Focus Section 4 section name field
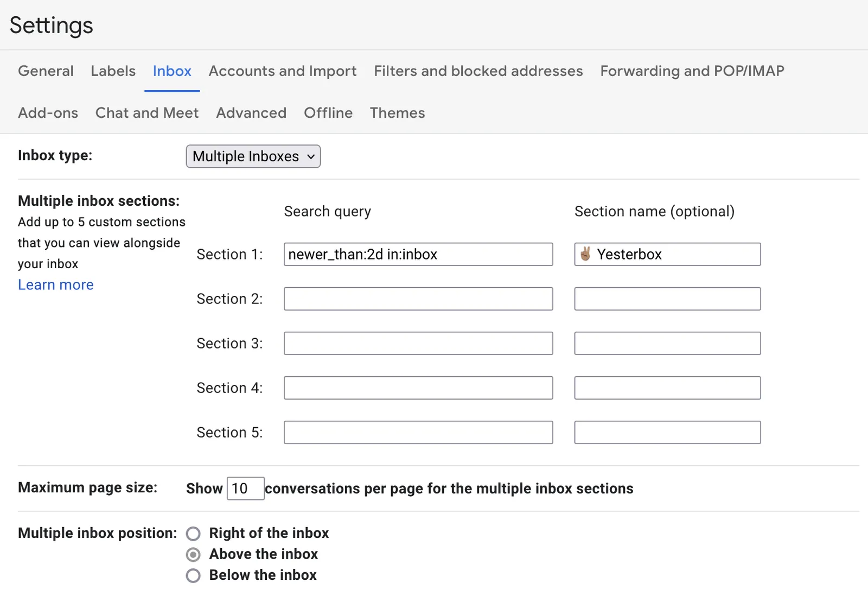 click(x=667, y=388)
